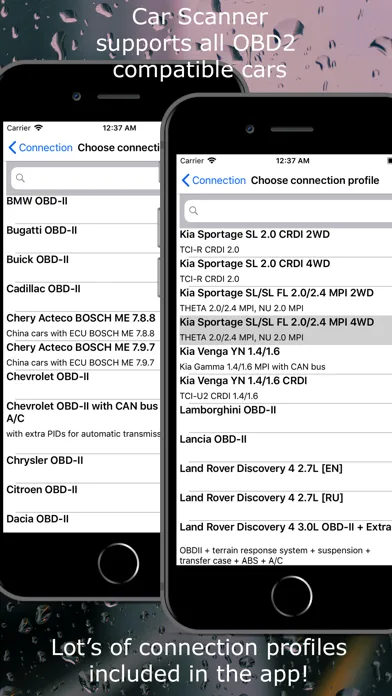Select Lamborghini OBD-II profile
Screen dimensions: 392x696
coord(285,418)
